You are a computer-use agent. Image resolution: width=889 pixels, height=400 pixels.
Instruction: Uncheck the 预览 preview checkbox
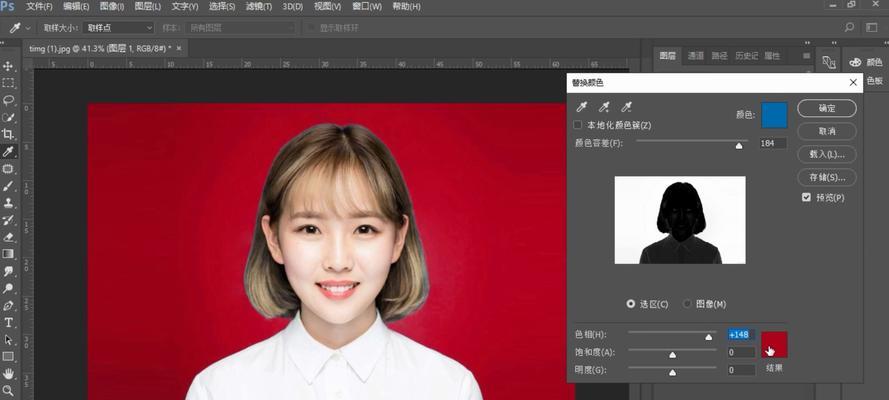[806, 198]
